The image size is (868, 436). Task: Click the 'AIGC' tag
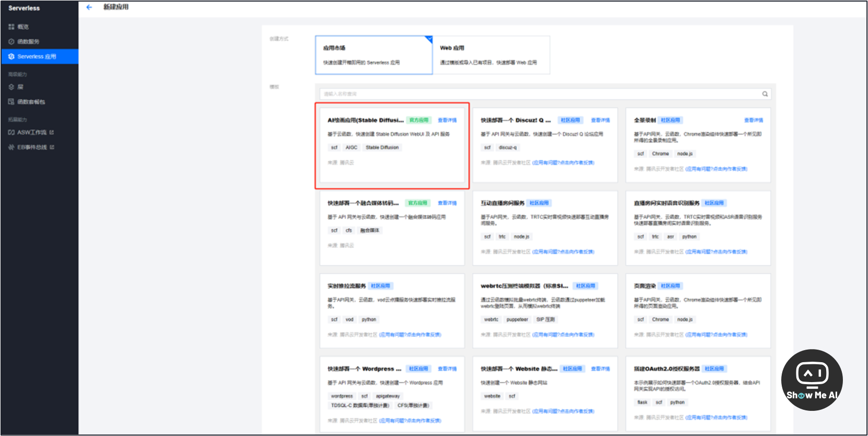[351, 148]
